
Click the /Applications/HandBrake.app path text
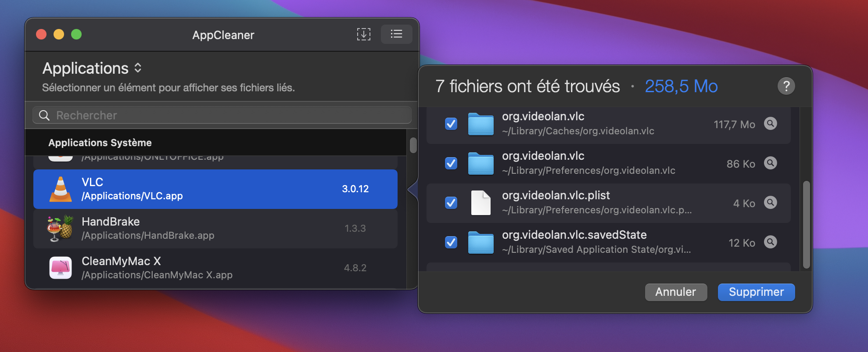click(148, 236)
